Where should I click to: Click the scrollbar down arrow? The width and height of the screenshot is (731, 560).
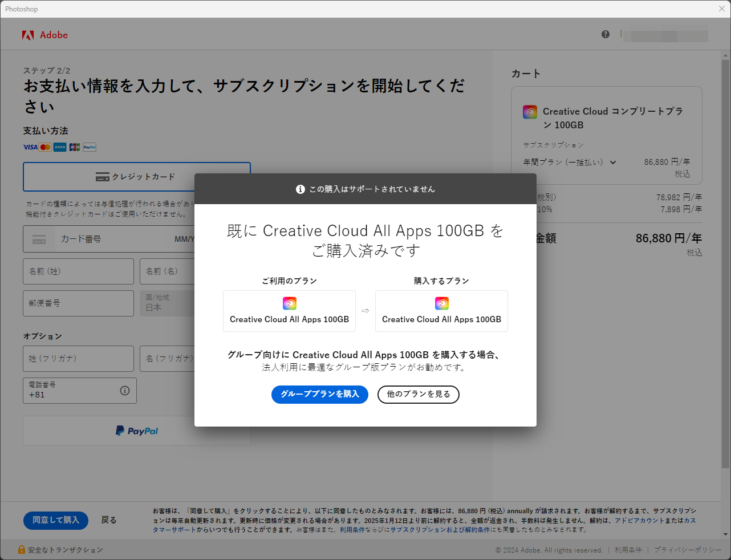[x=726, y=534]
